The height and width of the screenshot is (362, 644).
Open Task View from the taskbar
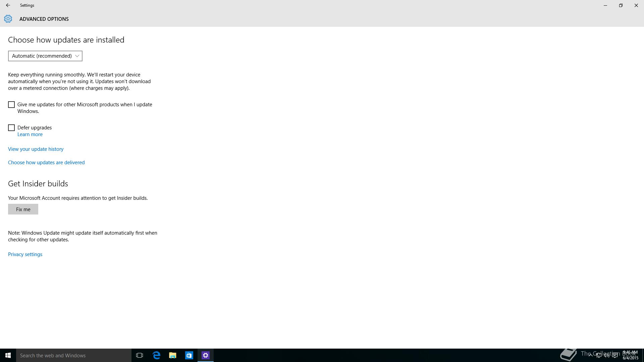[140, 355]
